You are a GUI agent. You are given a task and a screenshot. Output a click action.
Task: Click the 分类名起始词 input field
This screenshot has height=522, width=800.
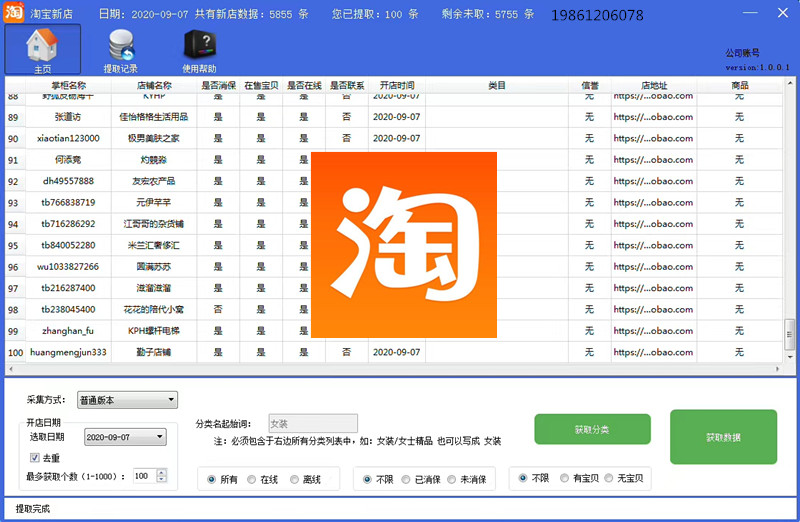point(311,423)
